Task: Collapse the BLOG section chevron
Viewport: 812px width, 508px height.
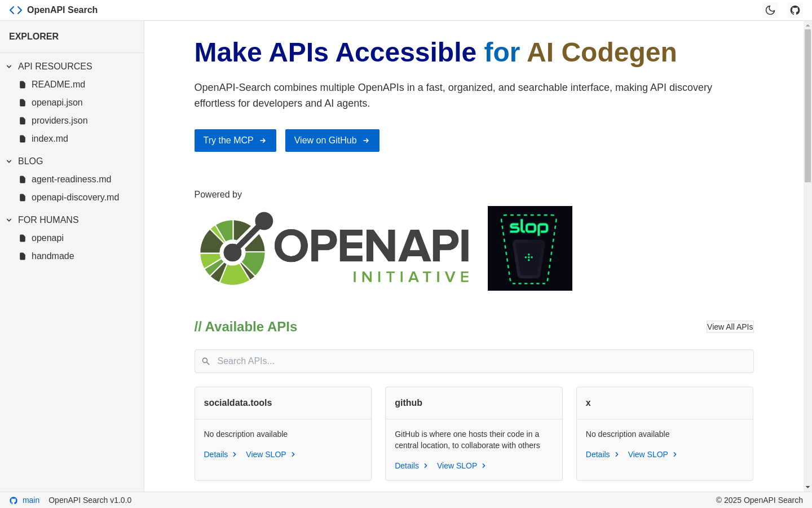Action: click(x=9, y=161)
